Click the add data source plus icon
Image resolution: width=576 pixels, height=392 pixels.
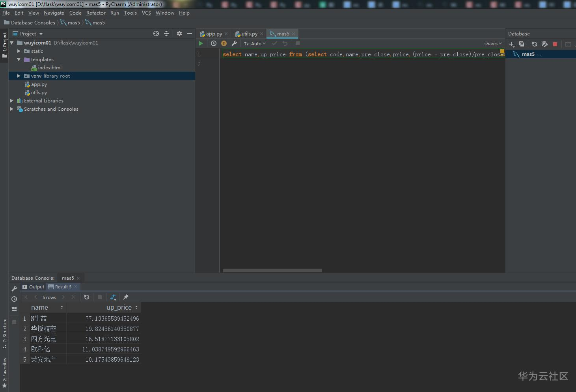[512, 44]
